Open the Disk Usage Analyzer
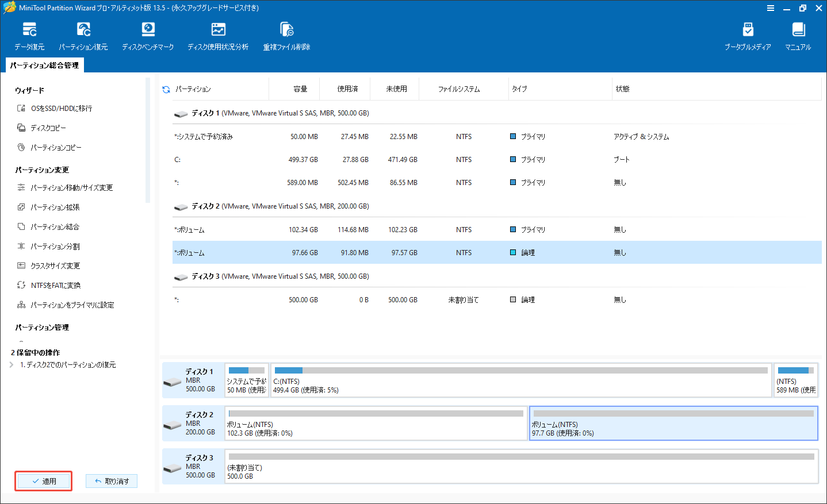Viewport: 827px width, 504px height. [218, 36]
